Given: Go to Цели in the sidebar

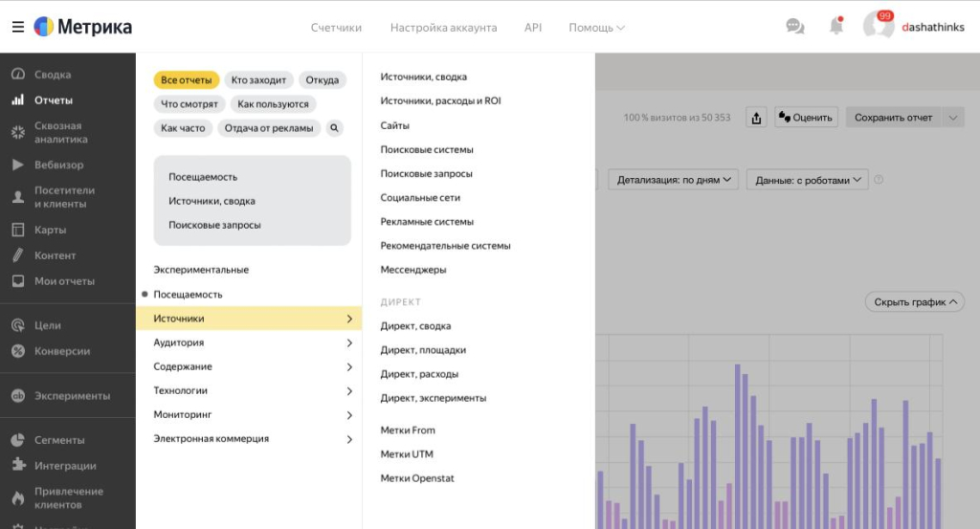Looking at the screenshot, I should (x=48, y=325).
